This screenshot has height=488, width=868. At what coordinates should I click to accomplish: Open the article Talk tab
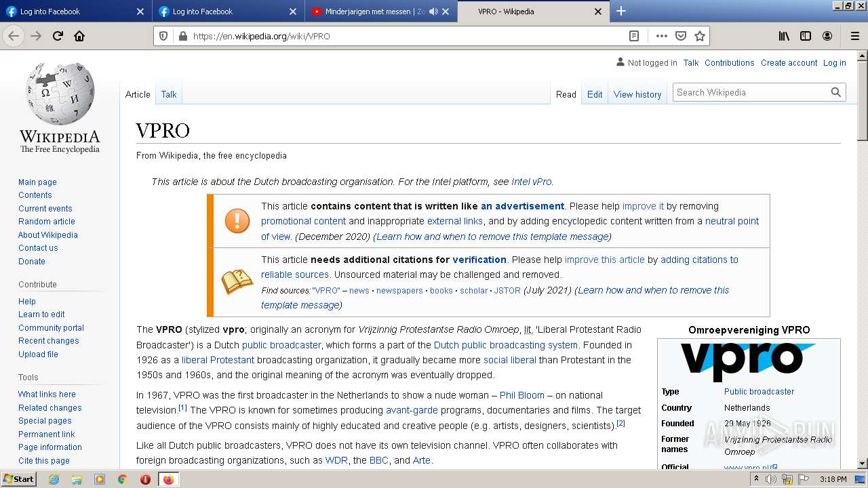[169, 94]
